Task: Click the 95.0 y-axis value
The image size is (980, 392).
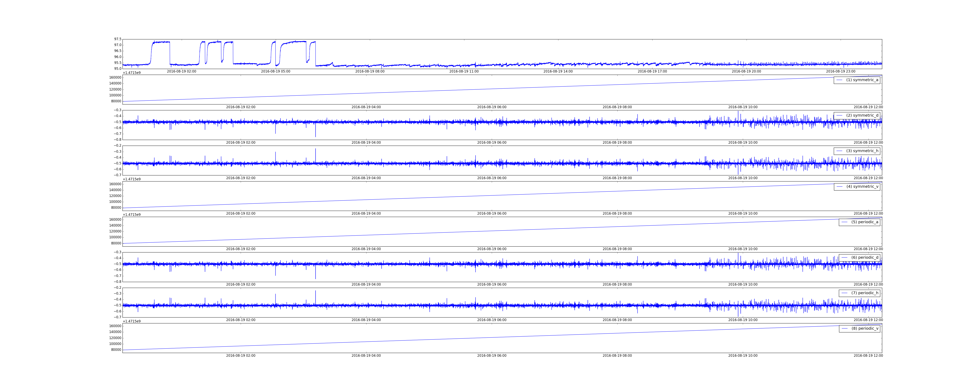Action: pyautogui.click(x=118, y=69)
